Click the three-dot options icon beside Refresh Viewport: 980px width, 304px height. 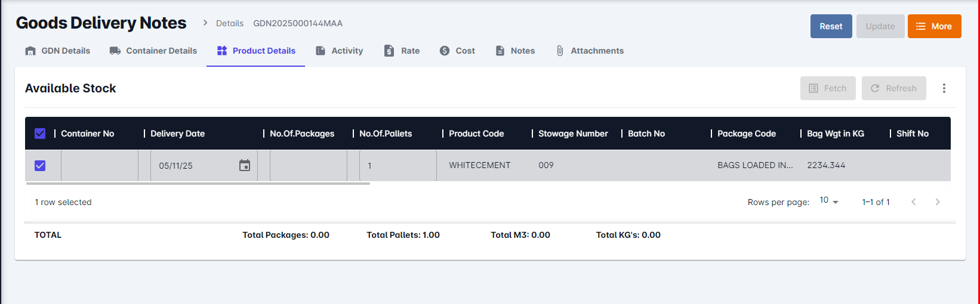[x=944, y=88]
